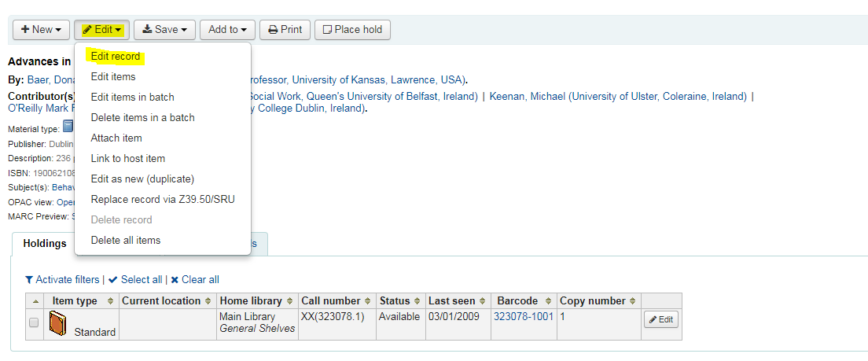Sort by Item type column arrows
The image size is (868, 361).
click(109, 301)
